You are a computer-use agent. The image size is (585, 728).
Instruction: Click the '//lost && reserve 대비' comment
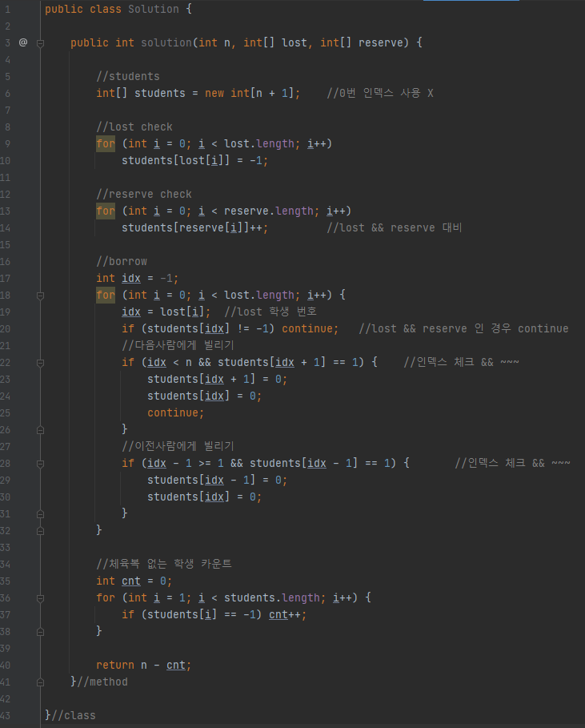pyautogui.click(x=395, y=227)
